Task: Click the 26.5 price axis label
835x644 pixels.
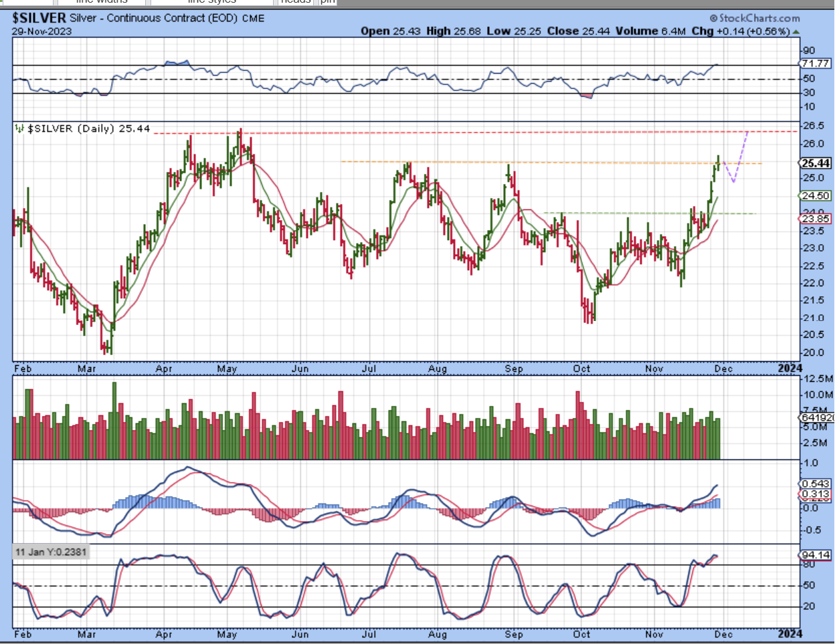Action: (812, 126)
